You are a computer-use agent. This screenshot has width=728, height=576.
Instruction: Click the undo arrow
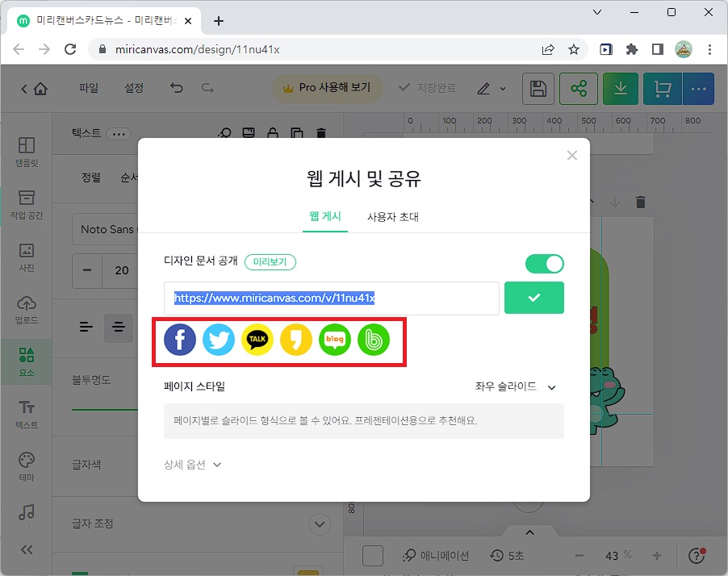click(x=177, y=88)
